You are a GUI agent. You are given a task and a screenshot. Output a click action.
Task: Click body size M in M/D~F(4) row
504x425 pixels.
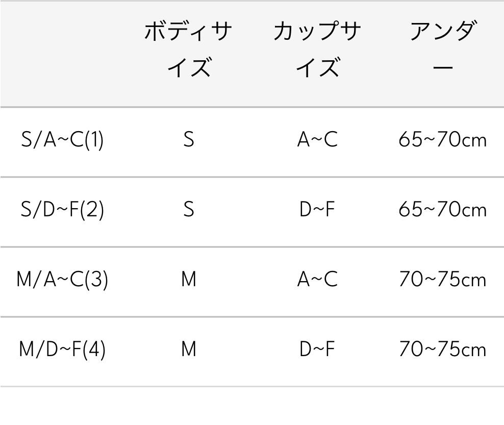click(x=189, y=349)
